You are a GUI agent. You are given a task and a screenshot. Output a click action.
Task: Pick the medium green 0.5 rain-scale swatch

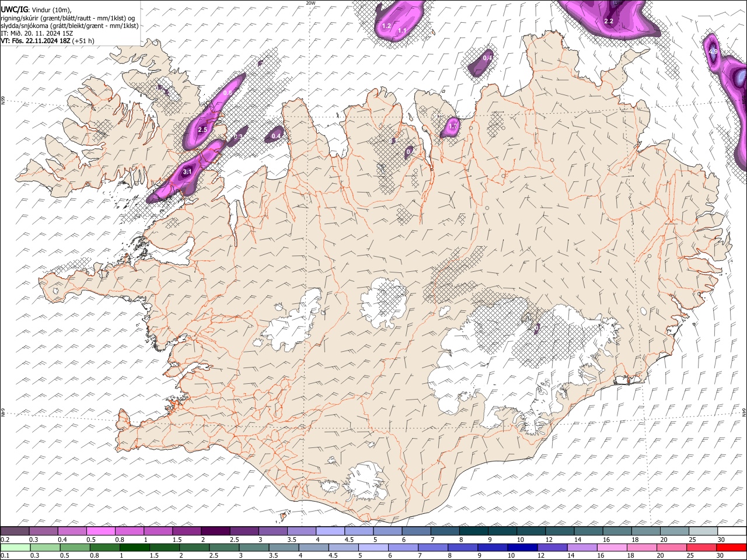tap(75, 547)
